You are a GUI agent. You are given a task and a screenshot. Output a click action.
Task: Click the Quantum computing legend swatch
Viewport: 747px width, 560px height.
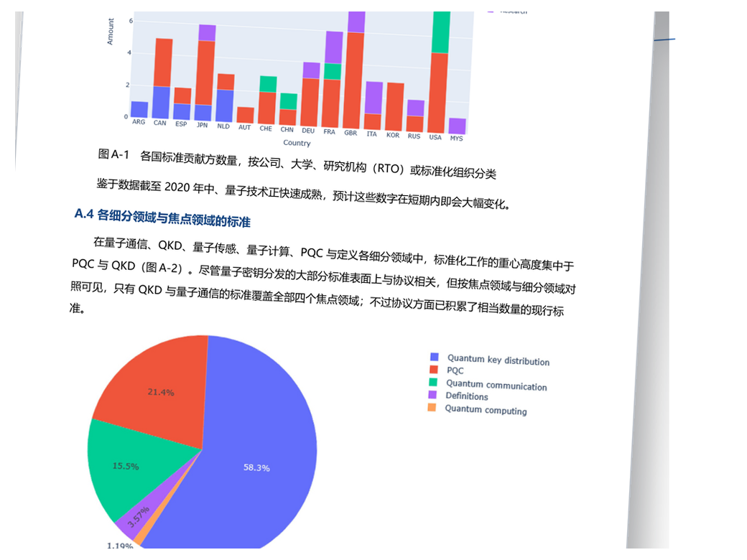432,407
